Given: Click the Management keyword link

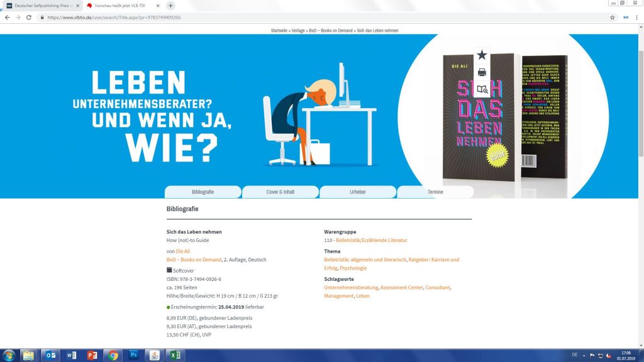Looking at the screenshot, I should (x=339, y=295).
